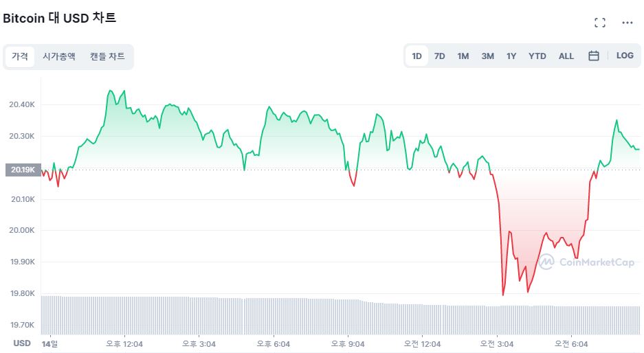Select the 3M time range

[x=487, y=56]
